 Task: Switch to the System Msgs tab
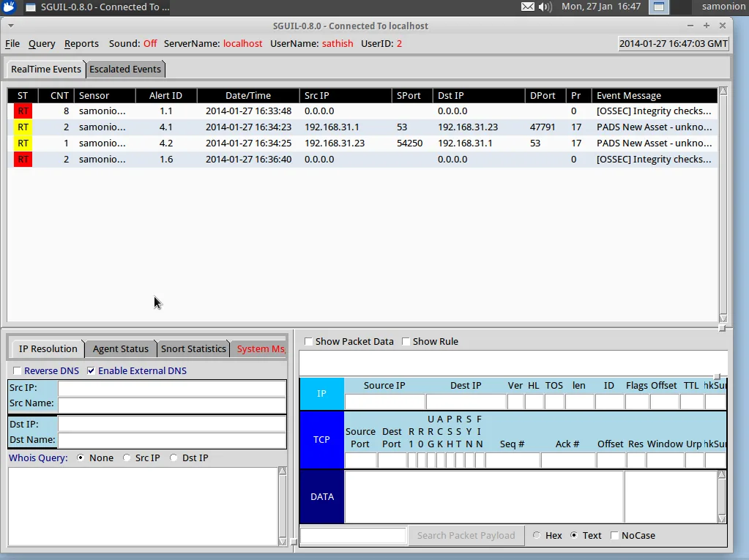pyautogui.click(x=261, y=349)
